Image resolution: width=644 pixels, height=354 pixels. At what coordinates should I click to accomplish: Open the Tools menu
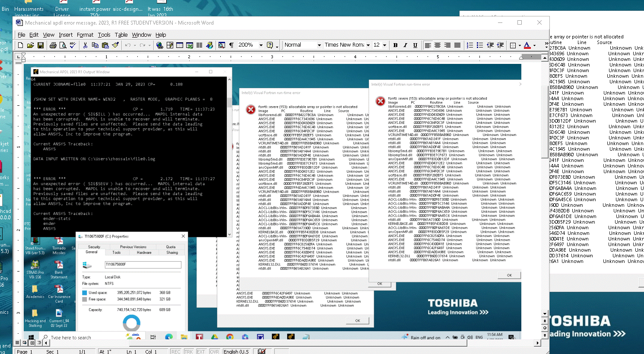click(x=104, y=35)
